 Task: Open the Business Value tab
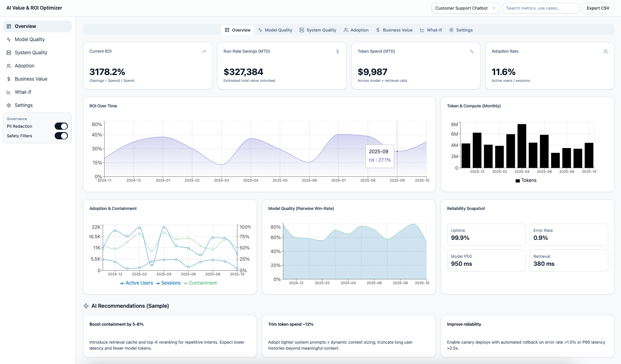[394, 30]
